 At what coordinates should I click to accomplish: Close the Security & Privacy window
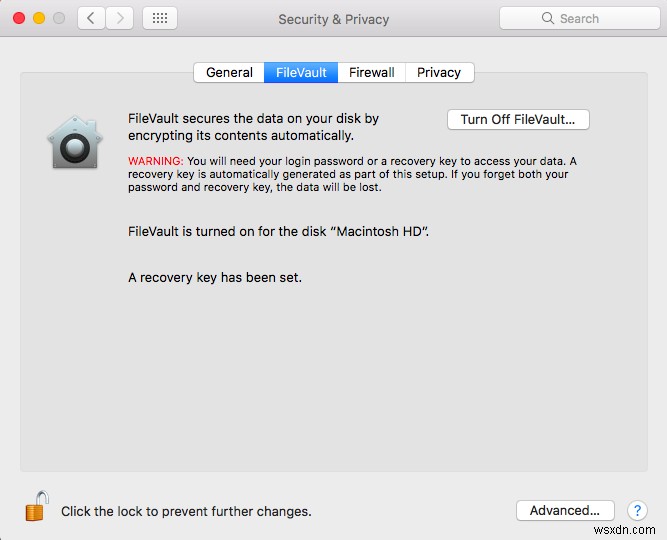(x=19, y=18)
